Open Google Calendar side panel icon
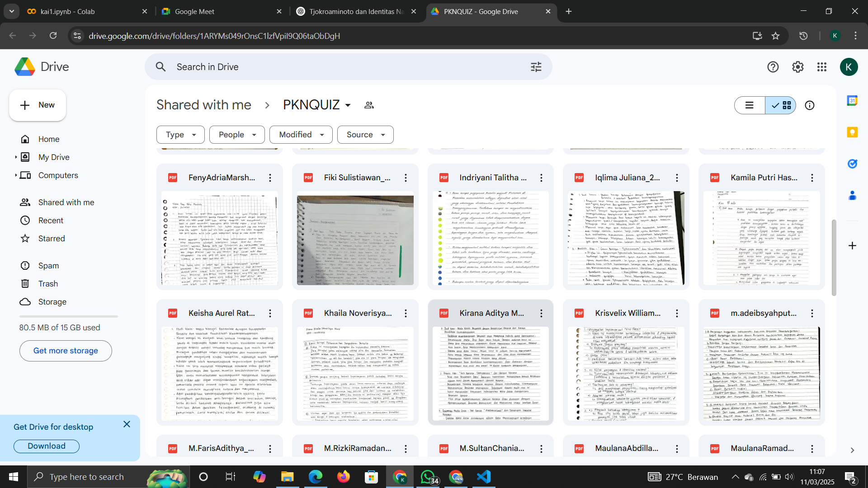This screenshot has height=488, width=868. [x=852, y=101]
